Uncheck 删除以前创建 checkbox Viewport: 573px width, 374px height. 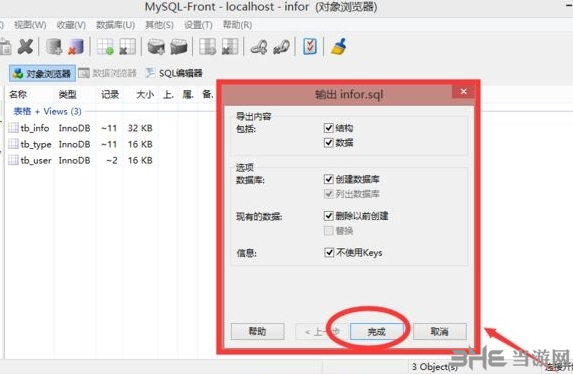(329, 215)
